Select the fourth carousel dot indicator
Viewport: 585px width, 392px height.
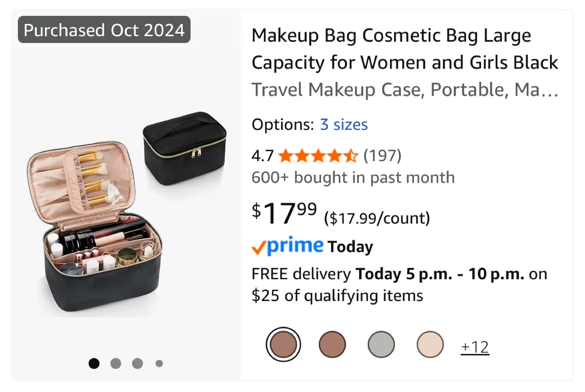[x=159, y=363]
